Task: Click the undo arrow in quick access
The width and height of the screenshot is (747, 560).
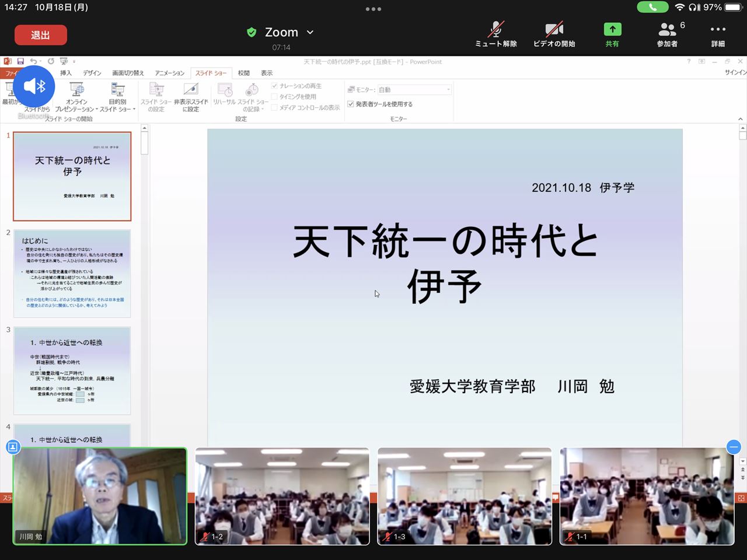Action: [x=33, y=61]
